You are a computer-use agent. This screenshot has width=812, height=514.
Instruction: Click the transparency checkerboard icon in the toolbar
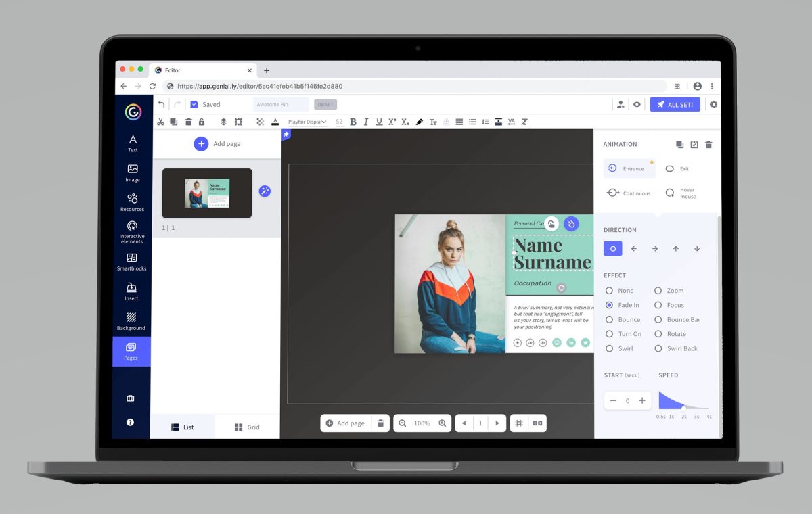pyautogui.click(x=260, y=122)
